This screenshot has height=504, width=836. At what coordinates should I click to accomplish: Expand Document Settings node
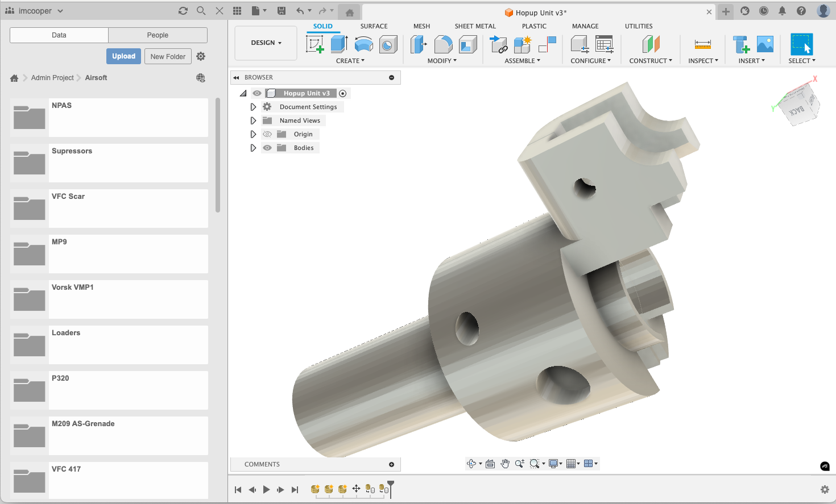[253, 107]
